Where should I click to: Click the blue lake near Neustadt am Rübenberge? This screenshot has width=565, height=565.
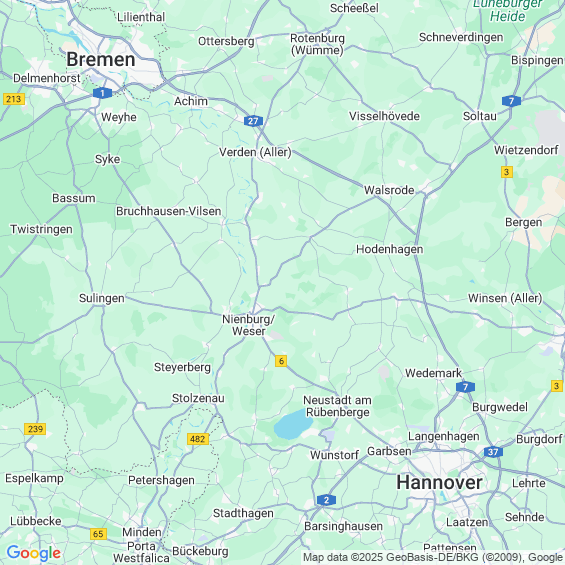coord(293,424)
